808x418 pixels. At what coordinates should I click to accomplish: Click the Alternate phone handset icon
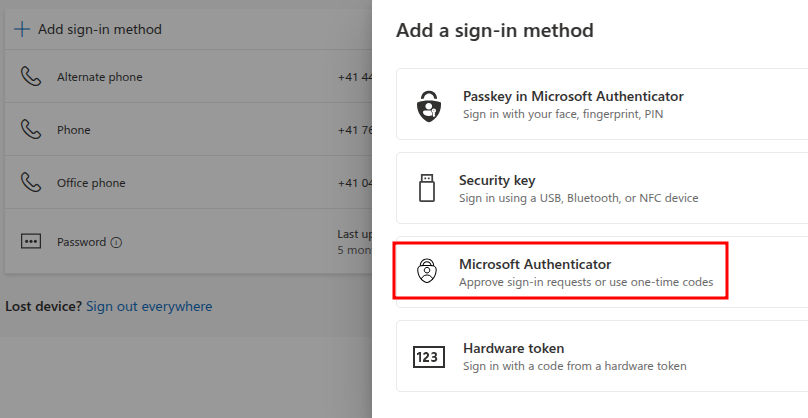tap(30, 77)
